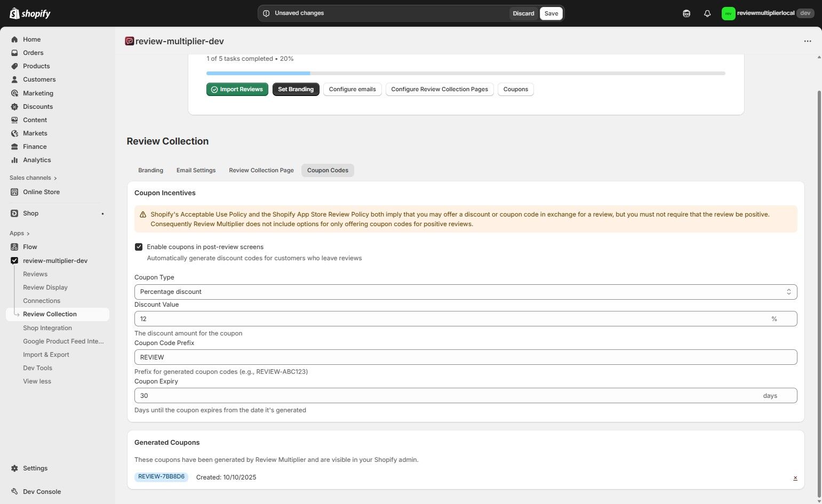Click the Products tag icon
The height and width of the screenshot is (504, 822).
click(14, 66)
